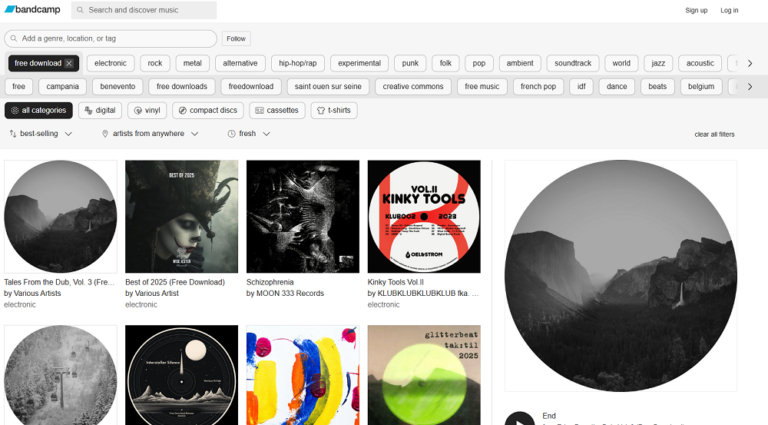
Task: Click the Kinky Tools Vol.II title text
Action: (x=396, y=282)
